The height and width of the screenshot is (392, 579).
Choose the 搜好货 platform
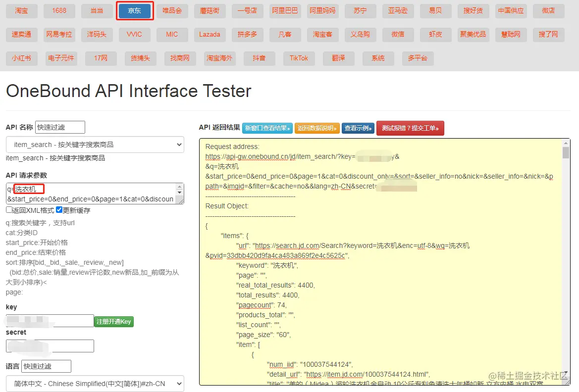click(x=474, y=11)
